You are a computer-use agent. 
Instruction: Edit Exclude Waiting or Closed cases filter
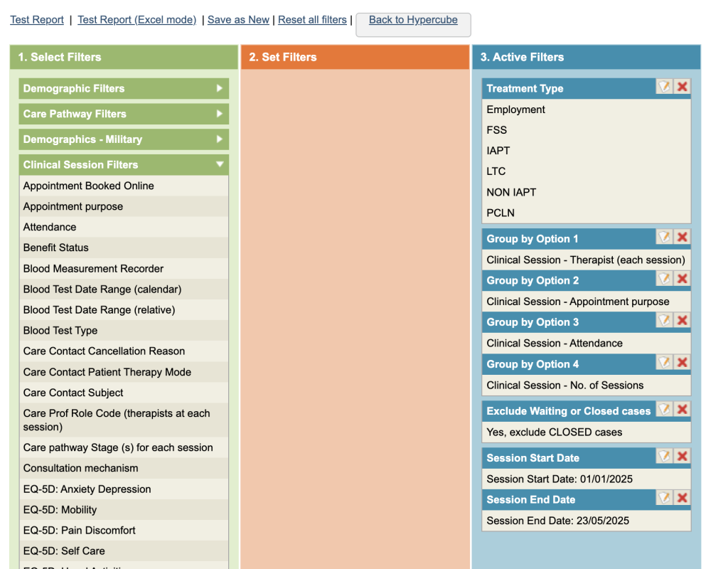pyautogui.click(x=664, y=410)
